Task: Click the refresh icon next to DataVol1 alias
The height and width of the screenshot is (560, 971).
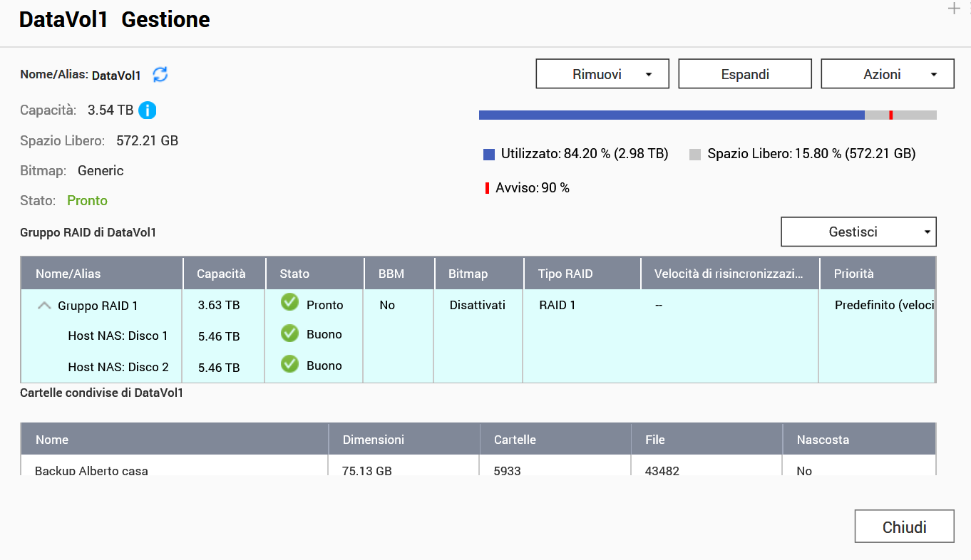Action: [x=160, y=74]
